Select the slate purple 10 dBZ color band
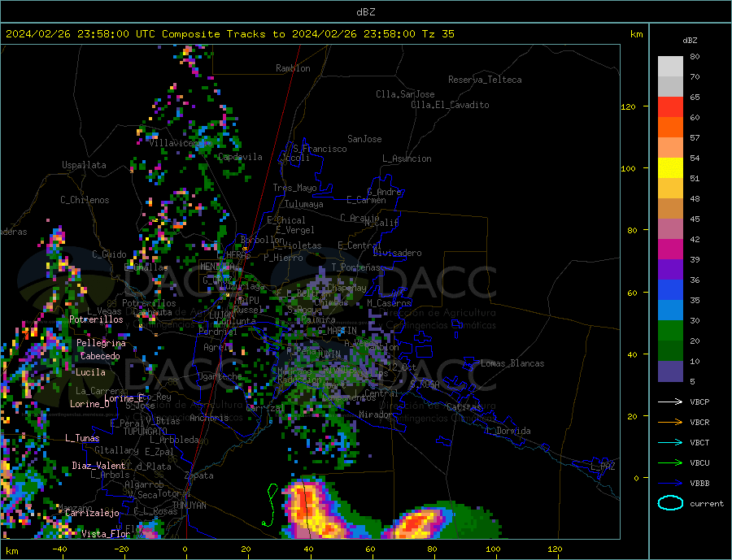The image size is (732, 560). pyautogui.click(x=670, y=371)
